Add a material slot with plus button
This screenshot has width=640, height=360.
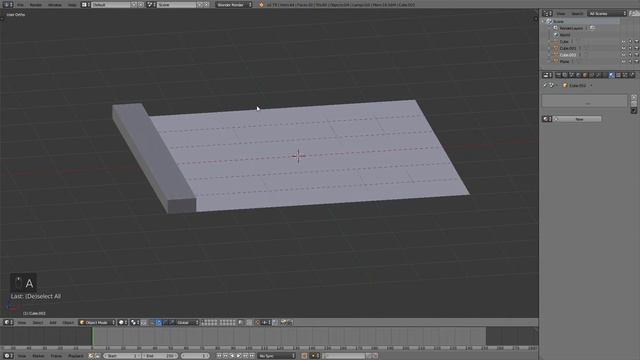tap(634, 98)
